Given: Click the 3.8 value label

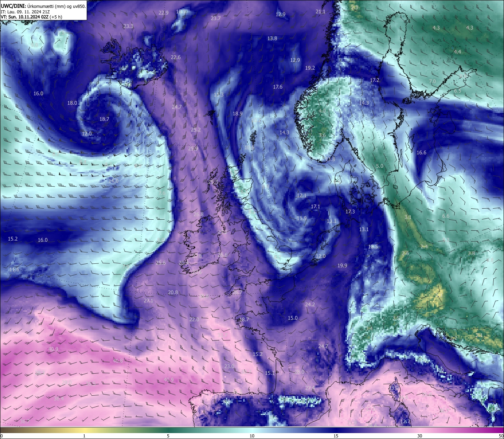Looking at the screenshot, I should pos(471,254).
